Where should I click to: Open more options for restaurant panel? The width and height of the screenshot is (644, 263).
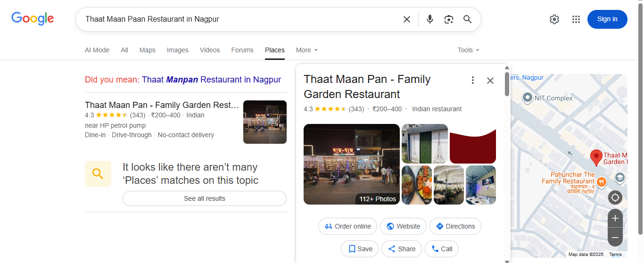(472, 80)
